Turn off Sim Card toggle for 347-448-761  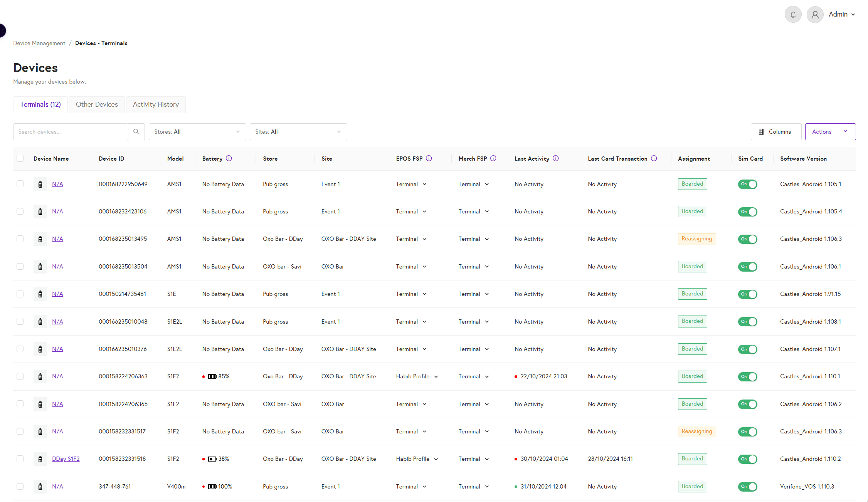(747, 487)
